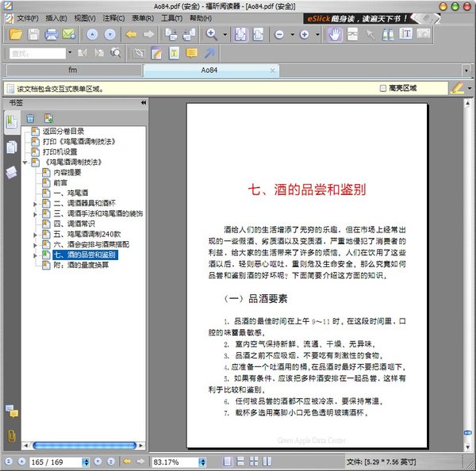Screen dimensions: 476x471
Task: Open the 文件(F) menu
Action: coord(27,18)
